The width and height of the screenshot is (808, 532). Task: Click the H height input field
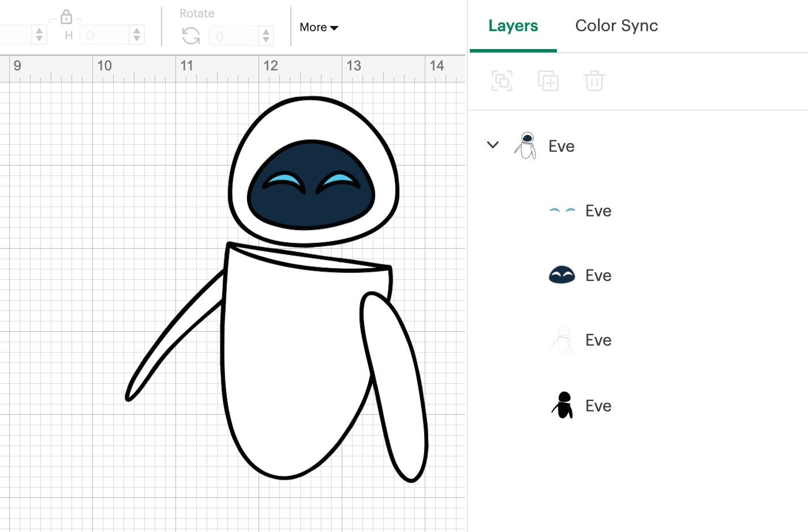pos(107,35)
